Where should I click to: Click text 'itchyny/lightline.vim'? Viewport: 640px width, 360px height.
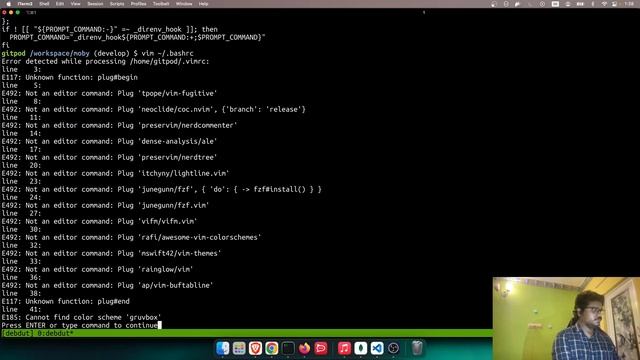pos(185,173)
